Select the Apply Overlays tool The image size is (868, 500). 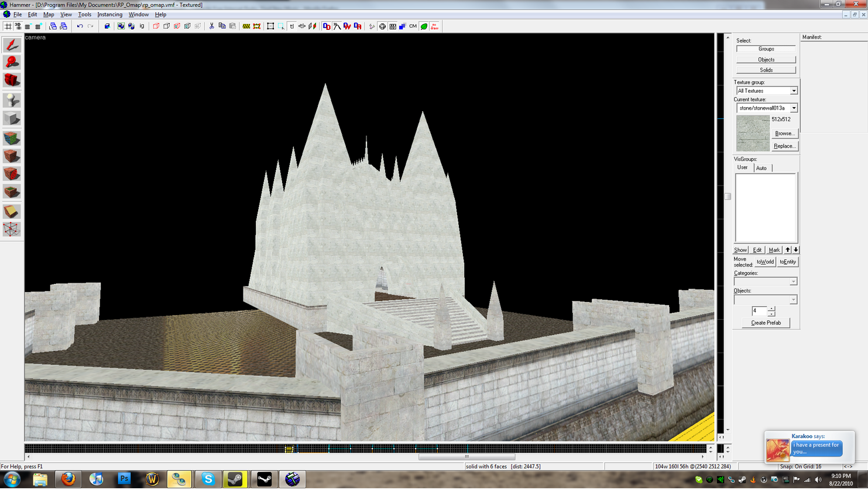[11, 191]
